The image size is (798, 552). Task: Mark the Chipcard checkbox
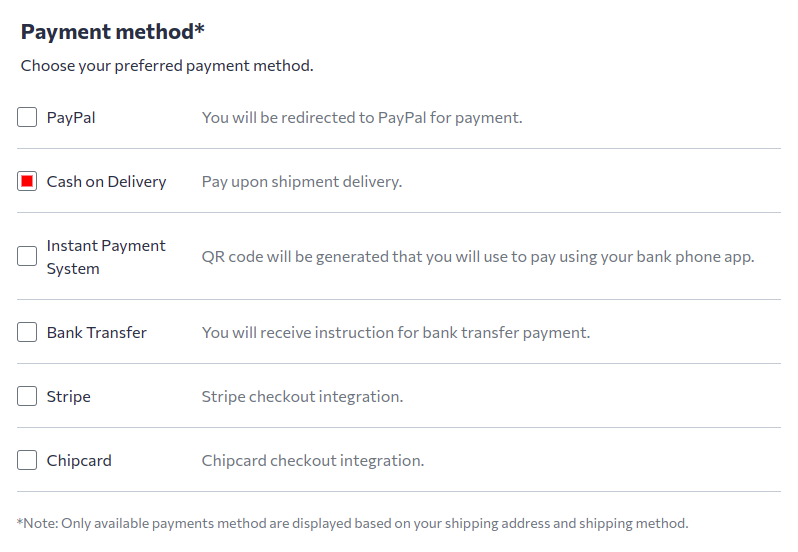point(27,461)
